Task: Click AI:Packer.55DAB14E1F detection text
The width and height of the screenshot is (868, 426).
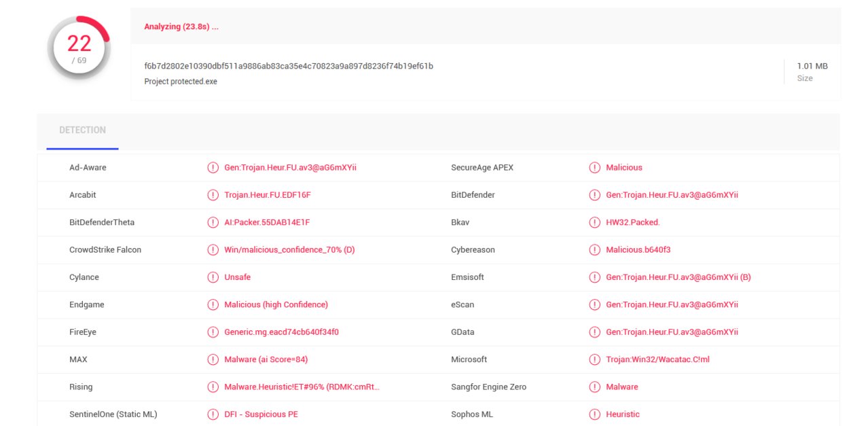Action: 267,222
